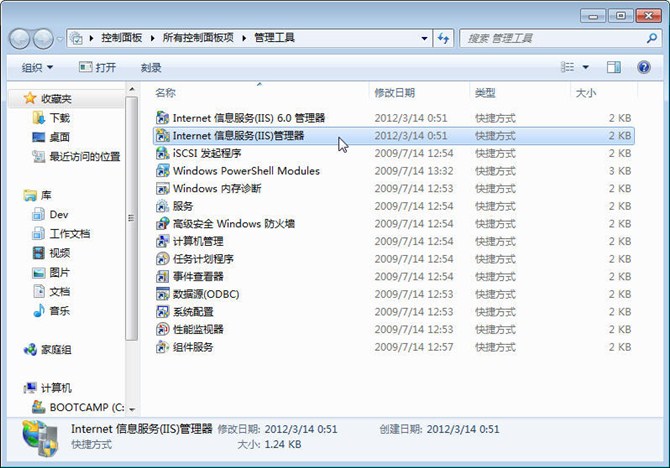Select the 计算机管理 icon
The height and width of the screenshot is (468, 670).
pyautogui.click(x=162, y=241)
